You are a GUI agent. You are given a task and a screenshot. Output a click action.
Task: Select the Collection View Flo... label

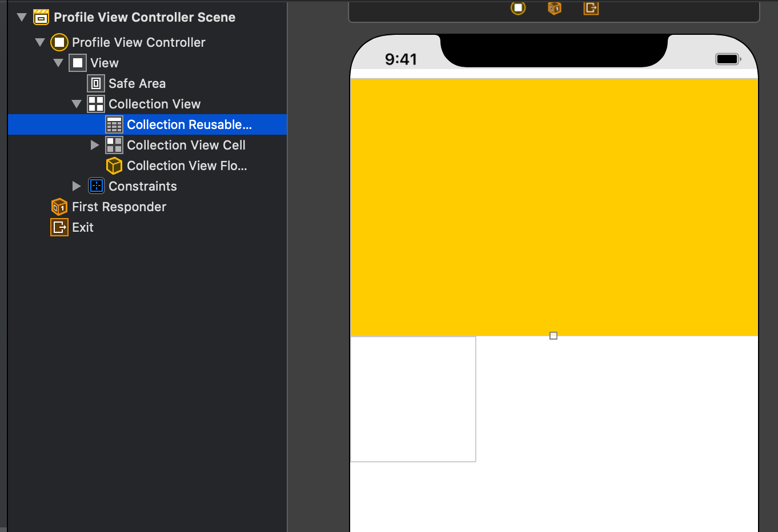187,166
